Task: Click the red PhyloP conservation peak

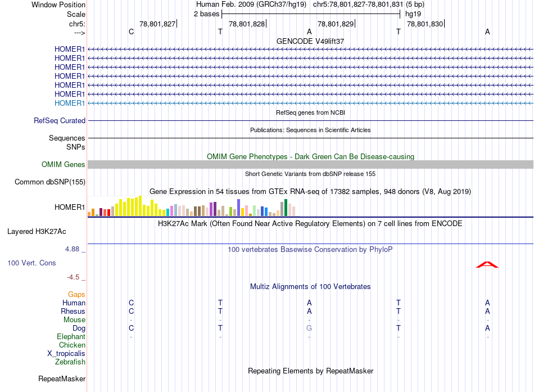Action: pos(487,264)
